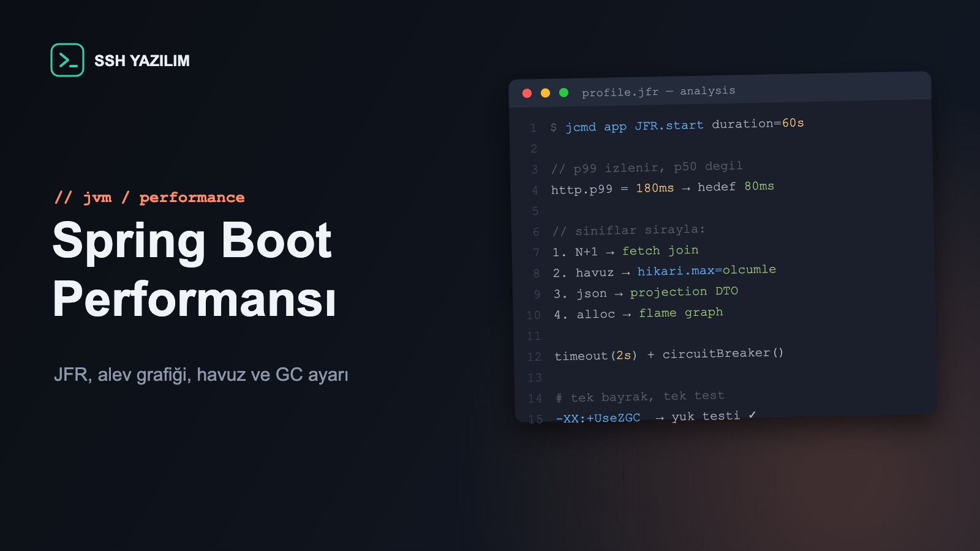
Task: Click the checkmark after yuk testi
Action: pyautogui.click(x=752, y=415)
